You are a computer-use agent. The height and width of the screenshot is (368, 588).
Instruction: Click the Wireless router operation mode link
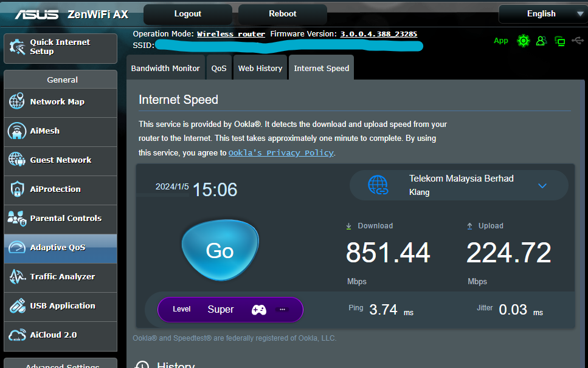point(231,33)
